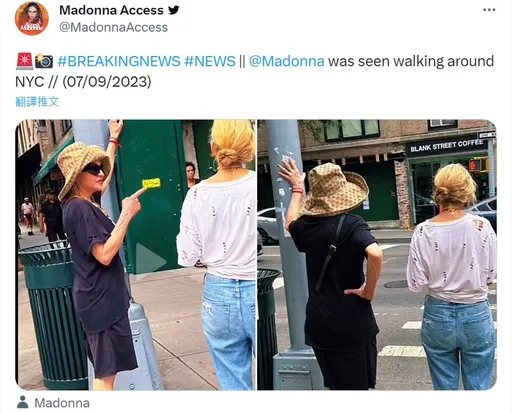
Task: Open the Madonna Access profile avatar
Action: point(32,18)
